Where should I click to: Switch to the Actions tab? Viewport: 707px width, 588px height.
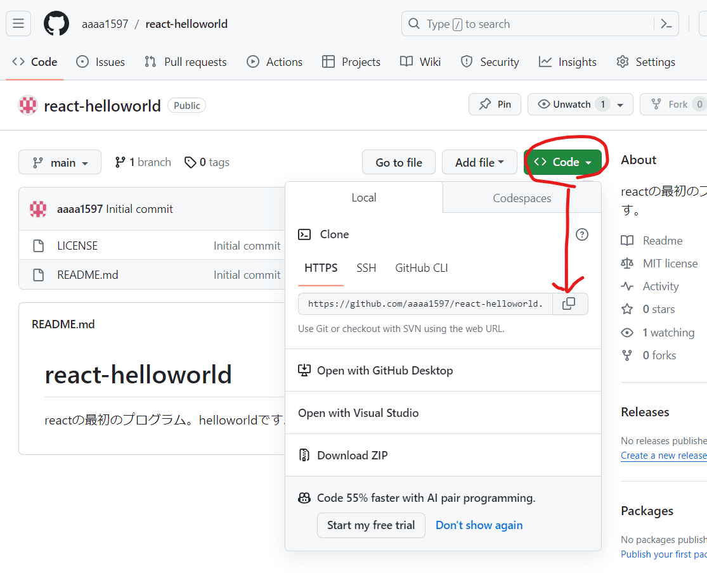275,61
